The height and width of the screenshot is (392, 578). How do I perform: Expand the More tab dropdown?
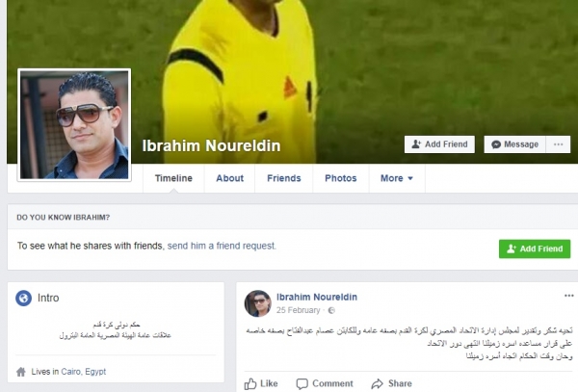coord(397,178)
